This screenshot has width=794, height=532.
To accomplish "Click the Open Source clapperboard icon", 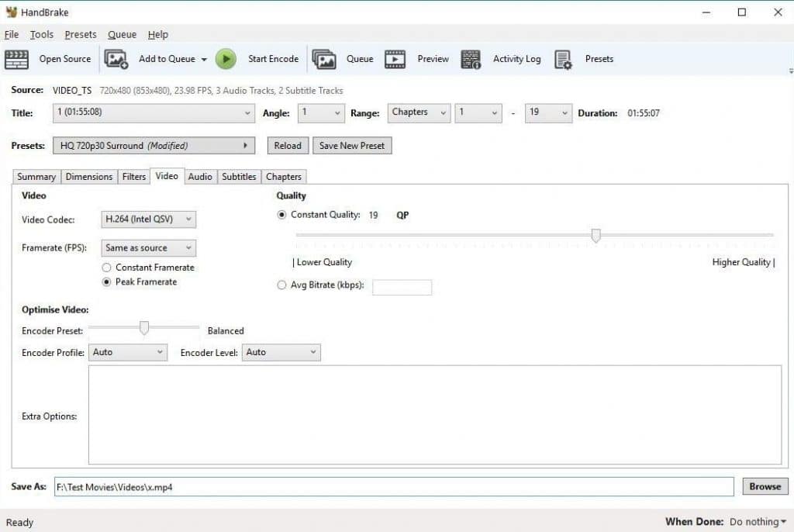I will coord(17,59).
